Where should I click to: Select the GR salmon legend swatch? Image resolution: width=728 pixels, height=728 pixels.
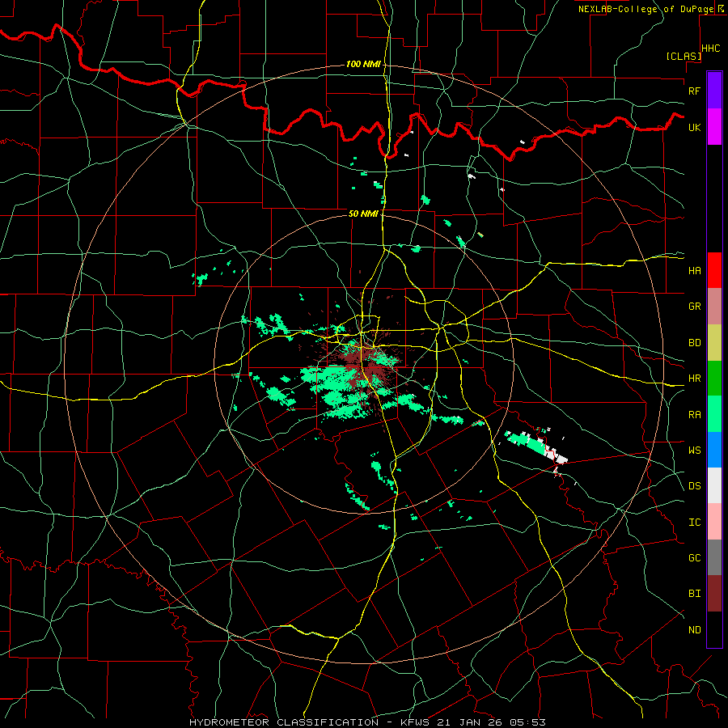click(714, 307)
